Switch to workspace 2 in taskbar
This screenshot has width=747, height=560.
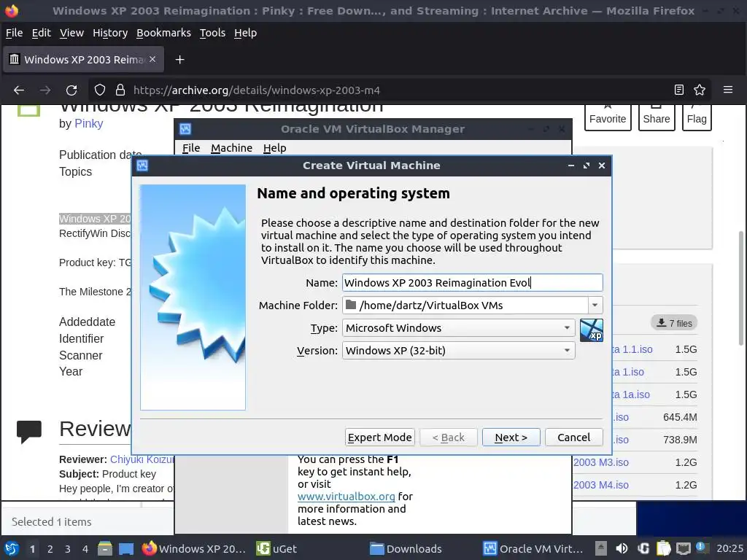pos(50,548)
